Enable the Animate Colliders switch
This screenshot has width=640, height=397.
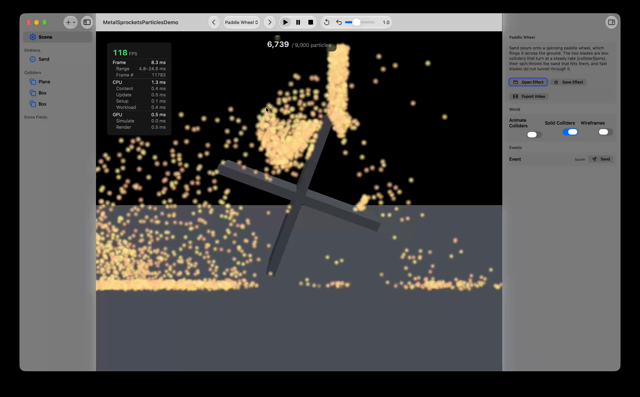click(x=533, y=135)
